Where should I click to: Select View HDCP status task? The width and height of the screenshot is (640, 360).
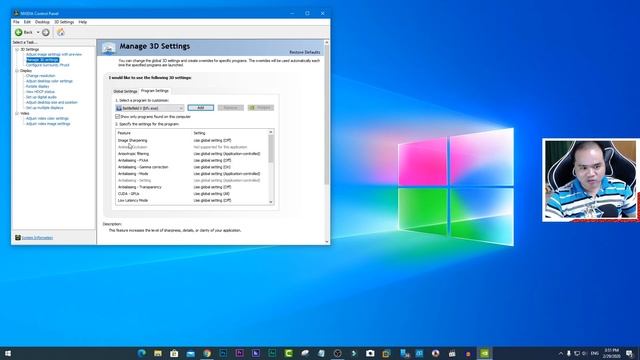tap(40, 91)
